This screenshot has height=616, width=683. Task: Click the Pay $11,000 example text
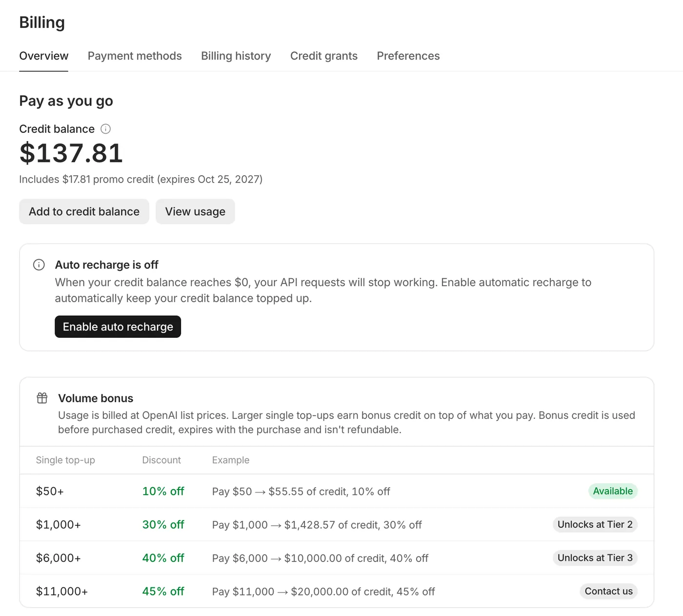point(323,592)
